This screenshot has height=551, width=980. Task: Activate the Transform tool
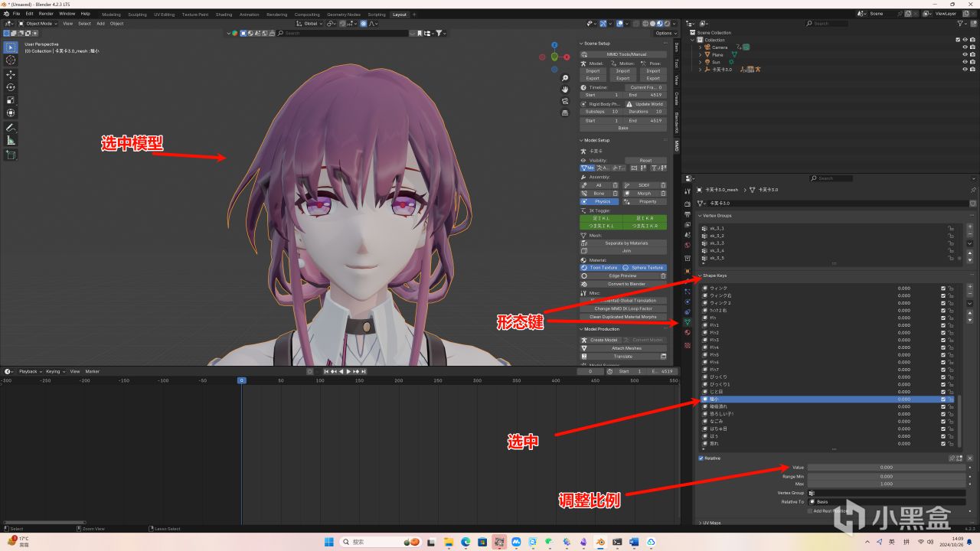click(x=11, y=113)
